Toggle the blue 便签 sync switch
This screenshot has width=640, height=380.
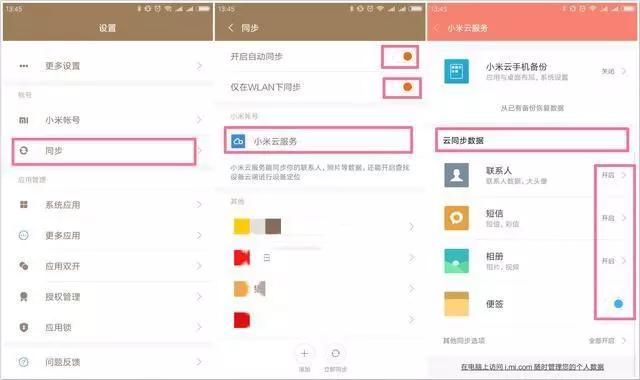click(614, 304)
